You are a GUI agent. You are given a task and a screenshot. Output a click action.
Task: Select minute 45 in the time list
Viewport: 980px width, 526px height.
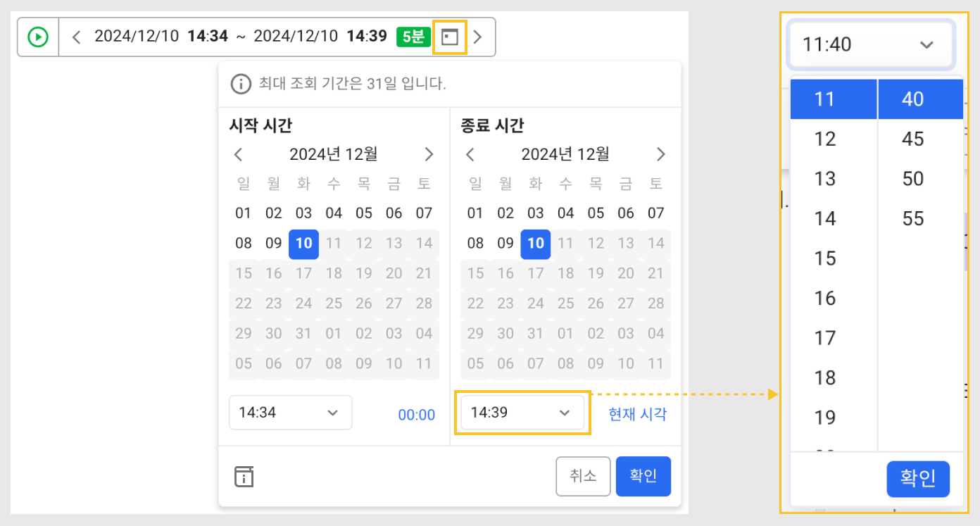click(x=921, y=139)
